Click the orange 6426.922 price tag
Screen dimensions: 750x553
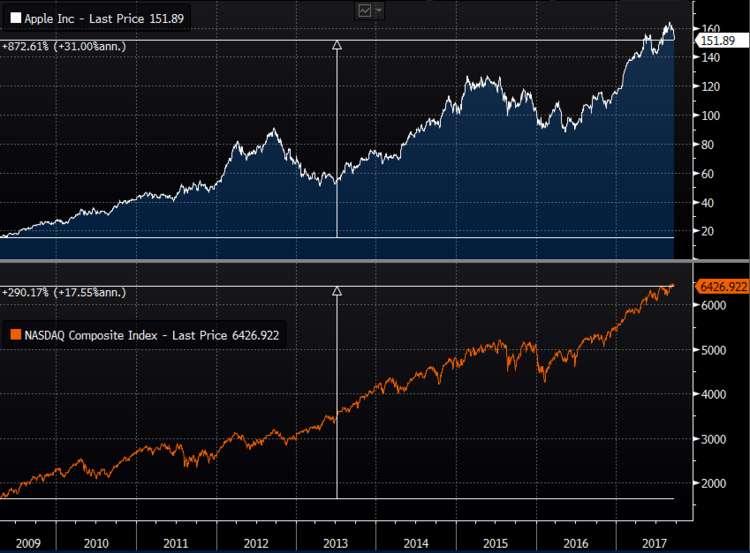click(721, 287)
